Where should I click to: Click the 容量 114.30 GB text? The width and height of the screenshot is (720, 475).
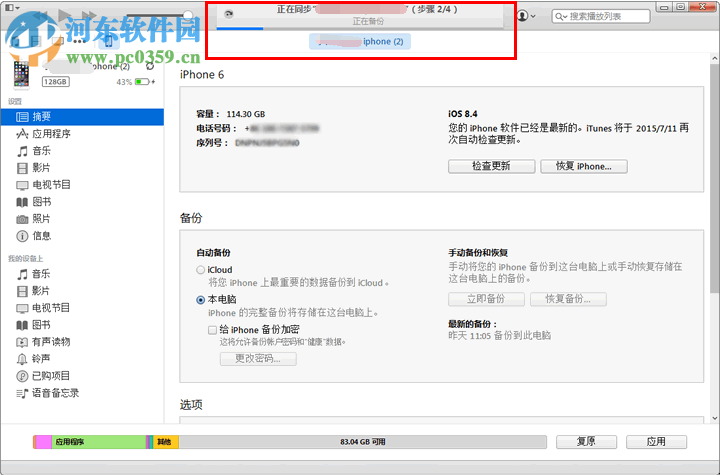pyautogui.click(x=231, y=114)
